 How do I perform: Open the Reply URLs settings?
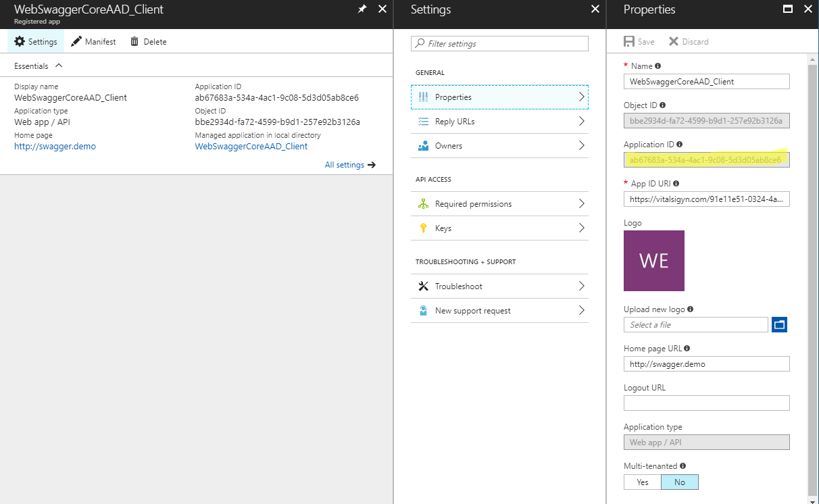pyautogui.click(x=499, y=122)
